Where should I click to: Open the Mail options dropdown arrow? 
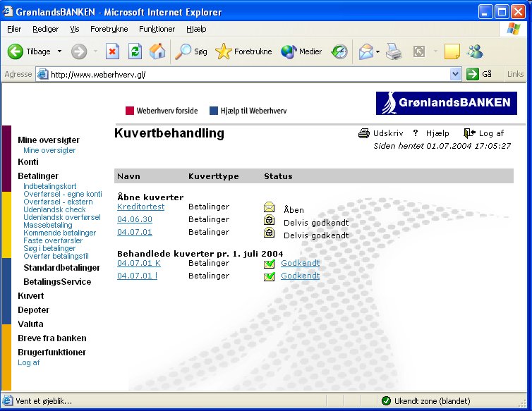tap(377, 52)
